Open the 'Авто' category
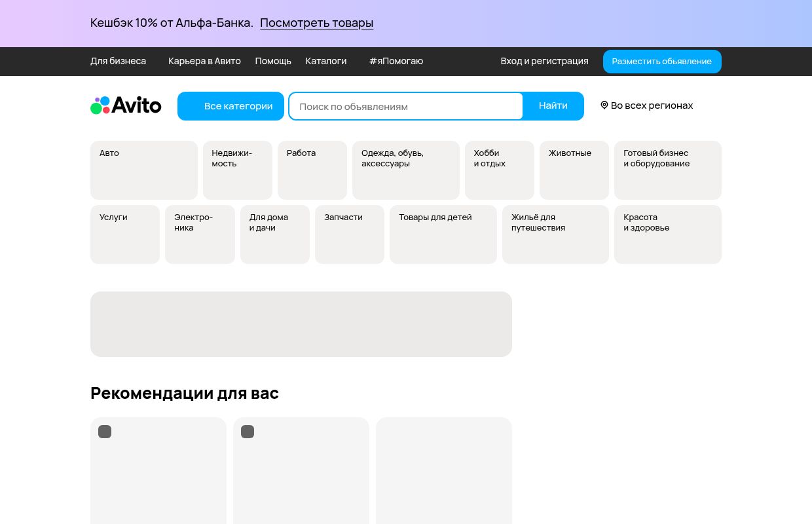This screenshot has width=812, height=524. [143, 170]
